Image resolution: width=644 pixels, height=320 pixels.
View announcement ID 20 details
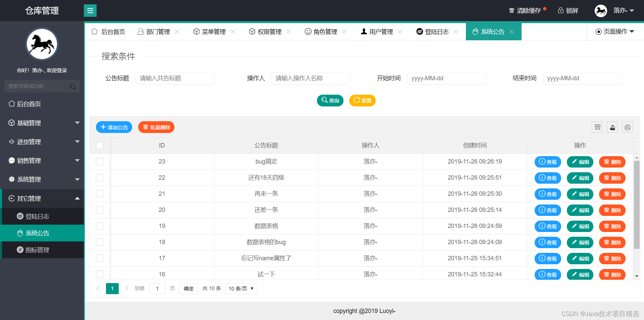548,210
